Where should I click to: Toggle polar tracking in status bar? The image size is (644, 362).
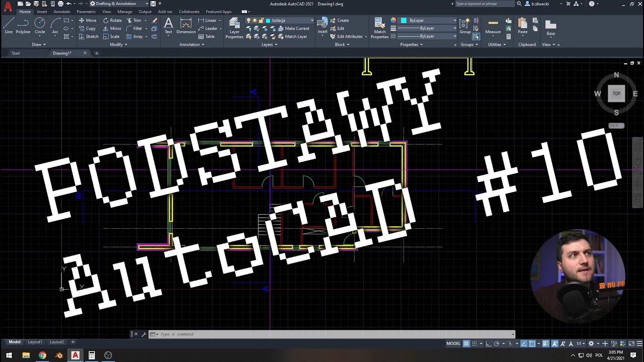point(497,343)
